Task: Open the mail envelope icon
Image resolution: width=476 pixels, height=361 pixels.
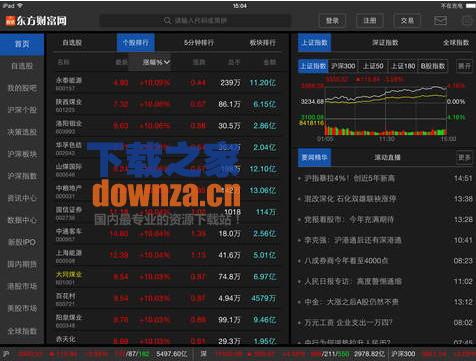Action: pos(440,21)
